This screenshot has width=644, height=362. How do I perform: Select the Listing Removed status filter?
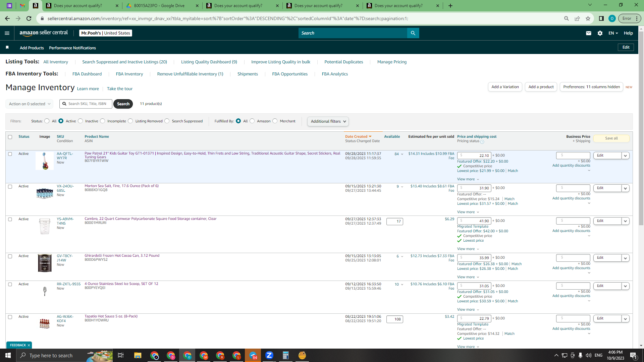pos(130,121)
